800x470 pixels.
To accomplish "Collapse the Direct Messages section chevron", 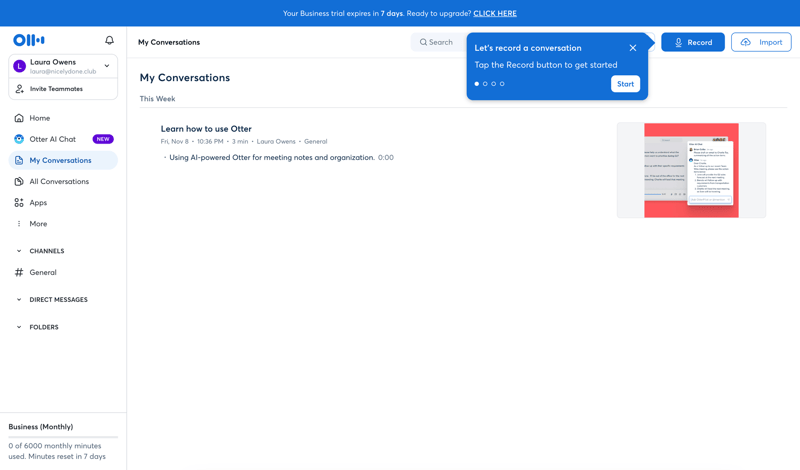I will (x=19, y=300).
